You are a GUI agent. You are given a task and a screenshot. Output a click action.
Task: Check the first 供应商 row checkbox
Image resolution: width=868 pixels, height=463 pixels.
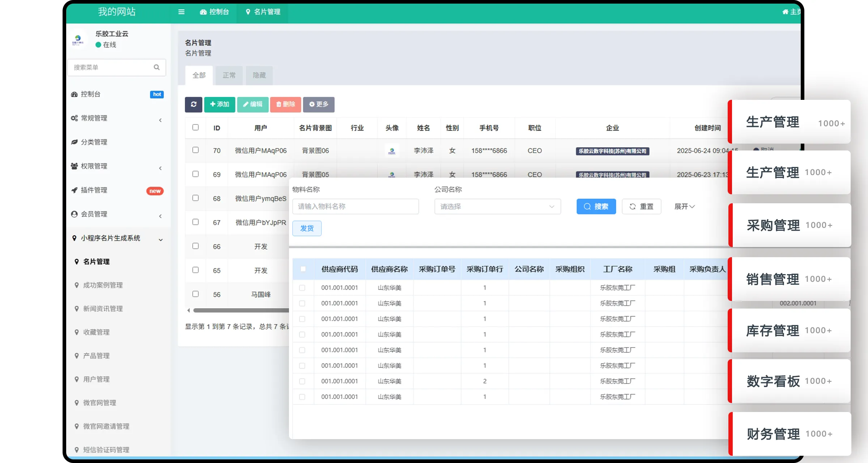(302, 288)
